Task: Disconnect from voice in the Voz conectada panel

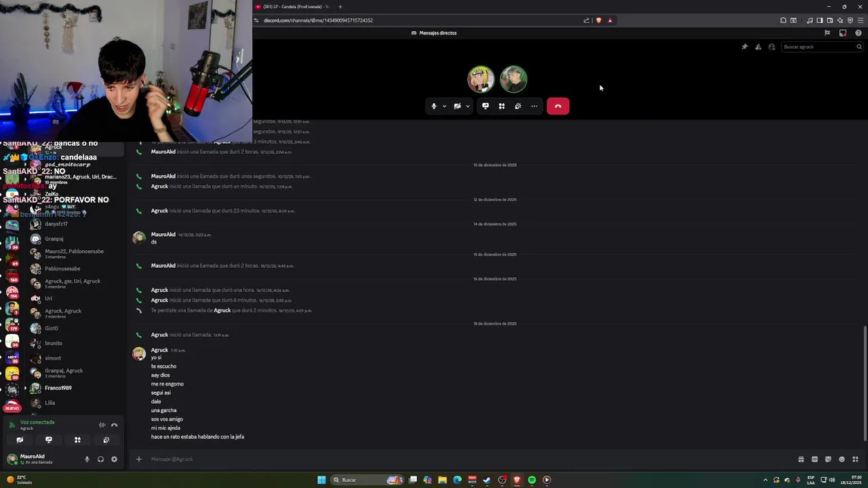Action: coord(115,425)
